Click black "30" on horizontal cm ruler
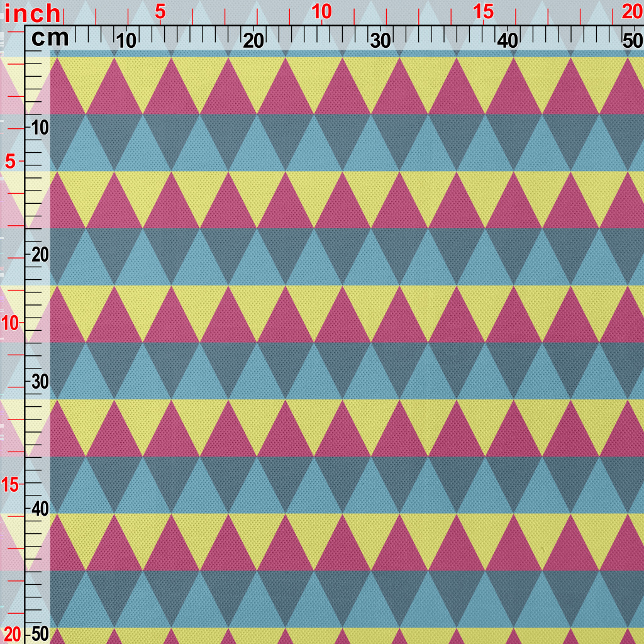The width and height of the screenshot is (644, 644). [x=380, y=41]
